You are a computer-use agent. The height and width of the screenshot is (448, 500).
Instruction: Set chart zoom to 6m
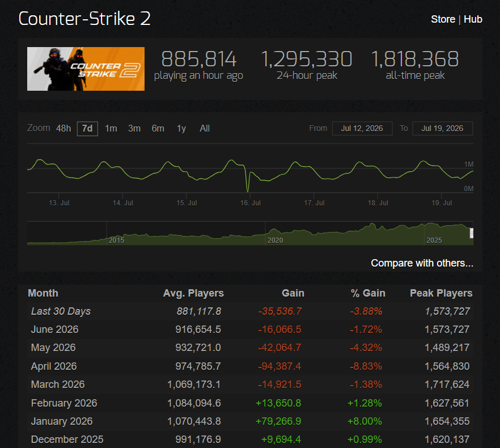(158, 129)
